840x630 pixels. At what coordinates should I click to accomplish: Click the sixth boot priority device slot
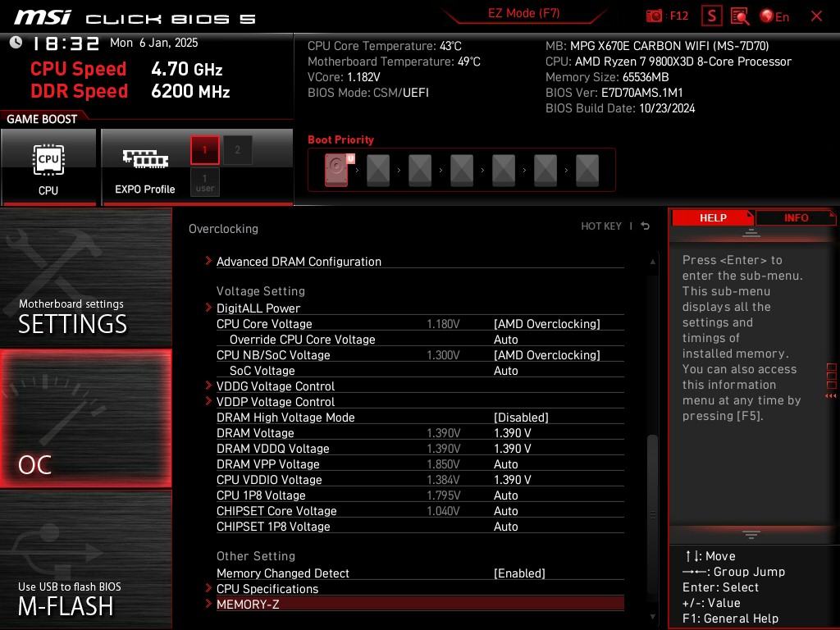coord(546,171)
